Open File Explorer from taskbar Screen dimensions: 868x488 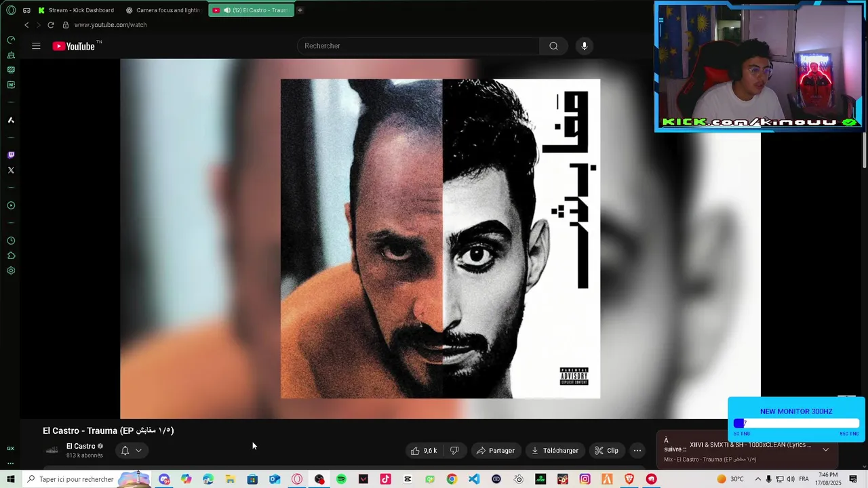click(230, 479)
